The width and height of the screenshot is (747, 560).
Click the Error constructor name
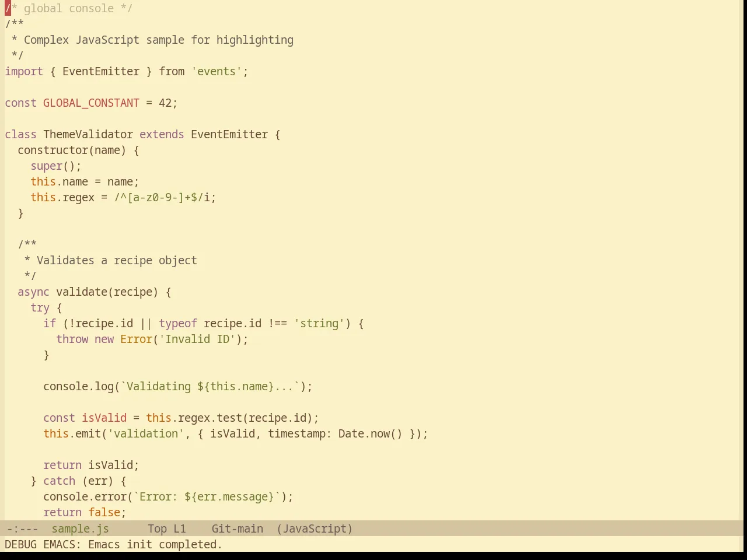point(136,339)
